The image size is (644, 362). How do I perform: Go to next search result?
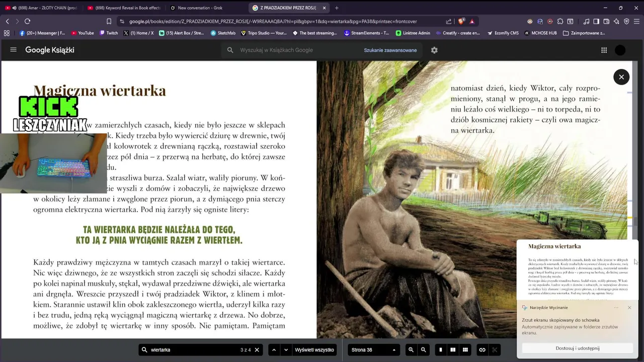point(286,350)
